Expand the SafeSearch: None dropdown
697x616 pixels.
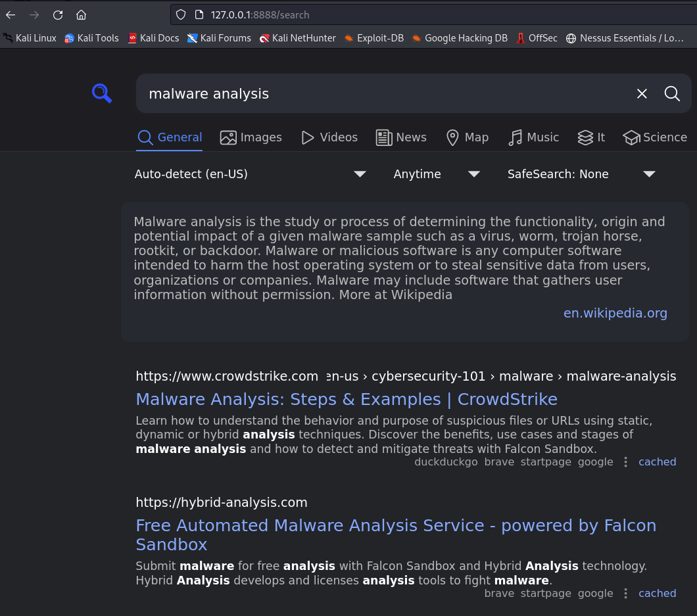(581, 174)
